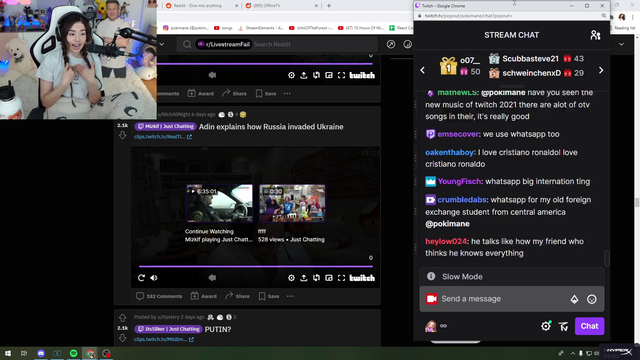Screen dimensions: 640x360
Task: Open new browser tab with plus button
Action: (x=329, y=6)
